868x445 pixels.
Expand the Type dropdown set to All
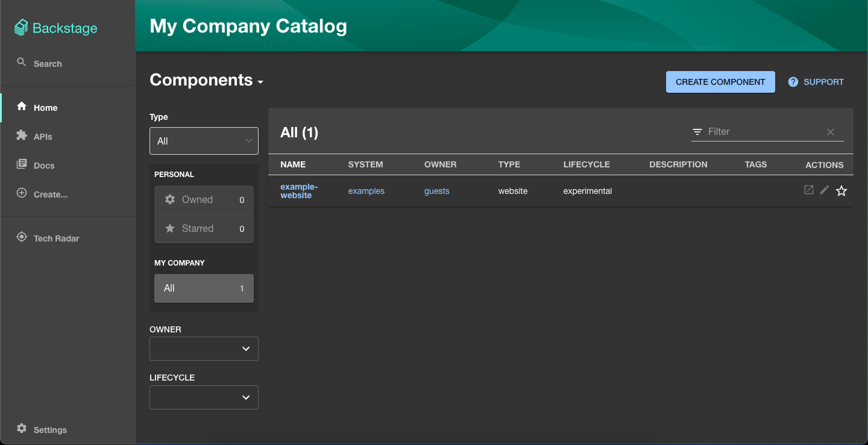pyautogui.click(x=204, y=141)
